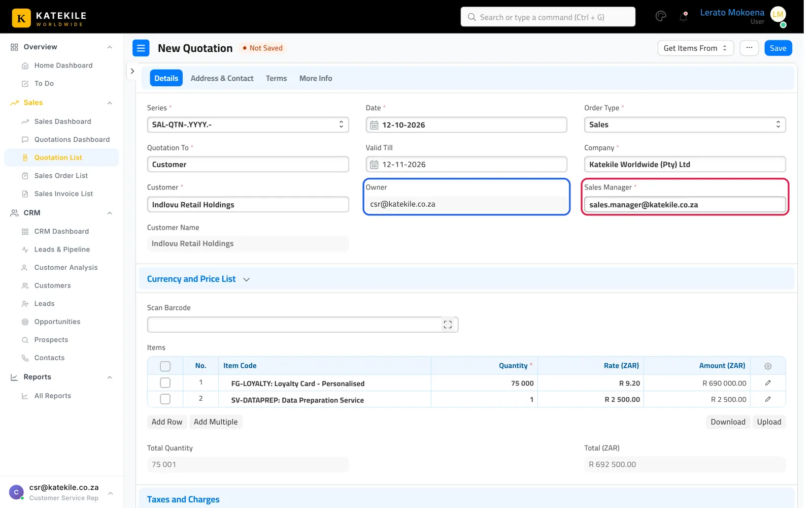Select the checkbox for FG-LOYALTY row
This screenshot has height=508, width=812.
tap(165, 383)
